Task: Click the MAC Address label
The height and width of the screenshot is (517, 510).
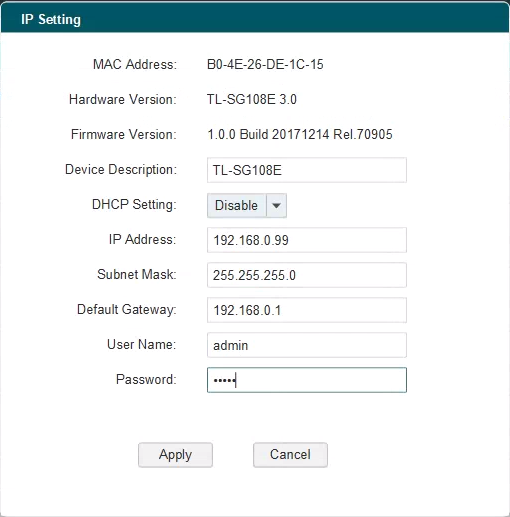Action: tap(135, 64)
